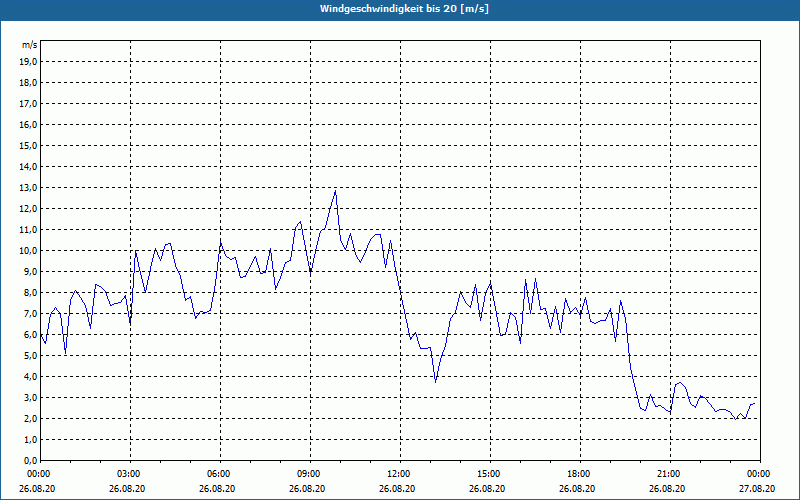
Task: Click the '8,0' y-axis value
Action: pyautogui.click(x=30, y=292)
